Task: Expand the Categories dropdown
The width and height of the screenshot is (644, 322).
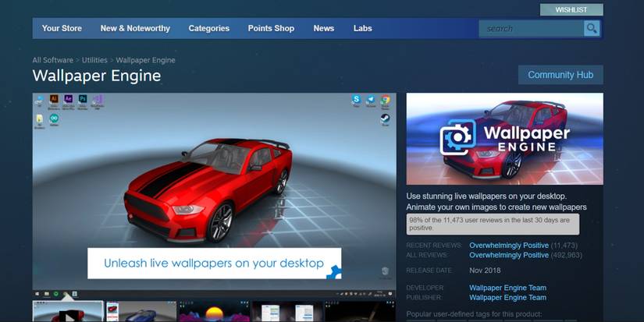Action: (x=208, y=28)
